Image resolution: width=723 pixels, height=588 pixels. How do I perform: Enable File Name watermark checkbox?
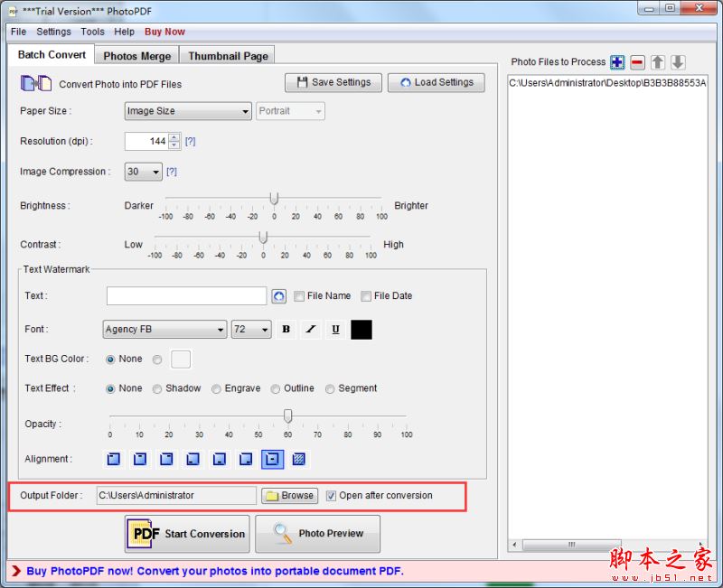299,296
